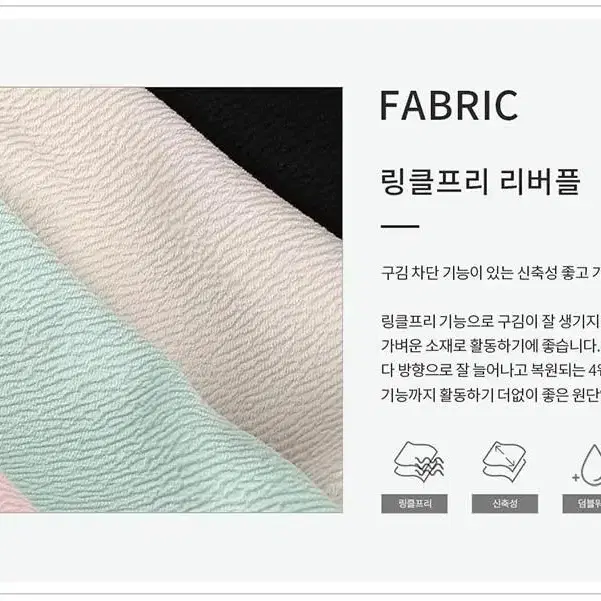
Task: Click the wrinkle-free fabric icon with wavy lines
Action: (419, 462)
